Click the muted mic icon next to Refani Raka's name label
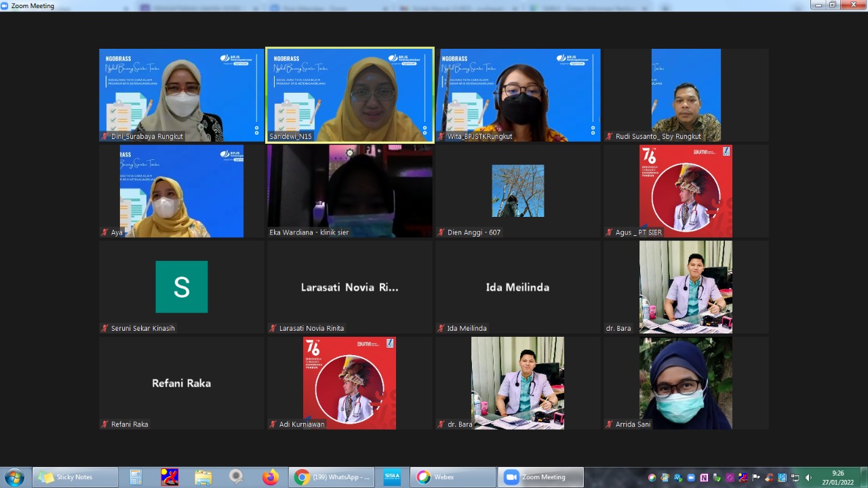Screen dimensions: 868x488 pos(105,424)
